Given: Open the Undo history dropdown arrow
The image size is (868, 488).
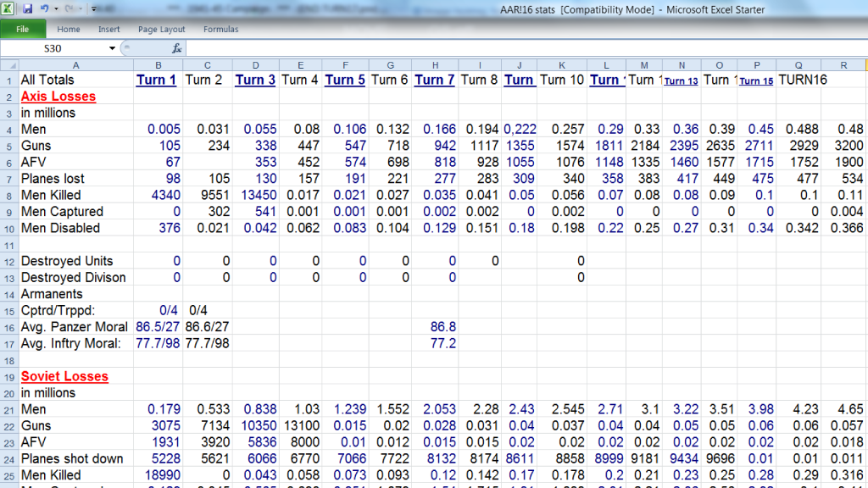Looking at the screenshot, I should click(55, 8).
